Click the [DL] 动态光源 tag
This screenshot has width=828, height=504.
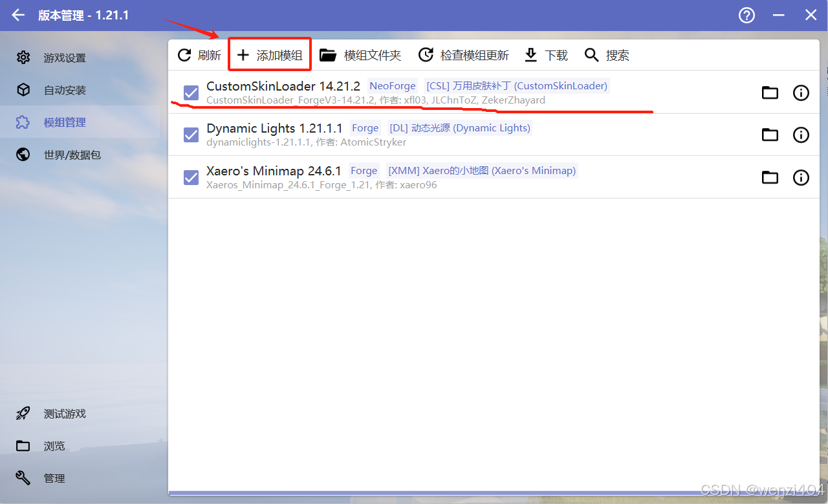coord(459,128)
